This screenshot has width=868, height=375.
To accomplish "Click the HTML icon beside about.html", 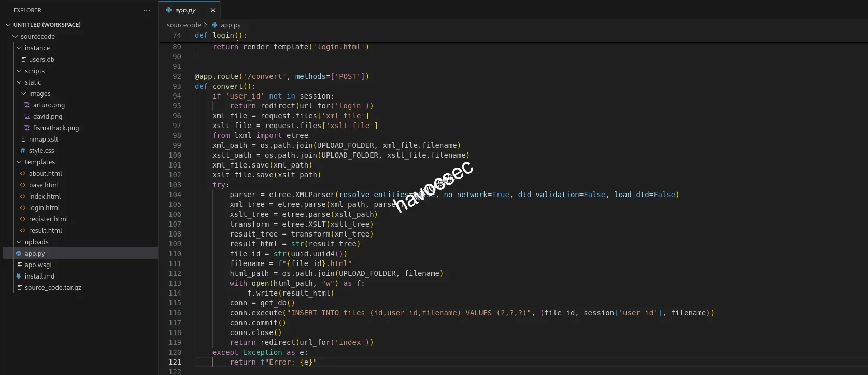I will [23, 174].
